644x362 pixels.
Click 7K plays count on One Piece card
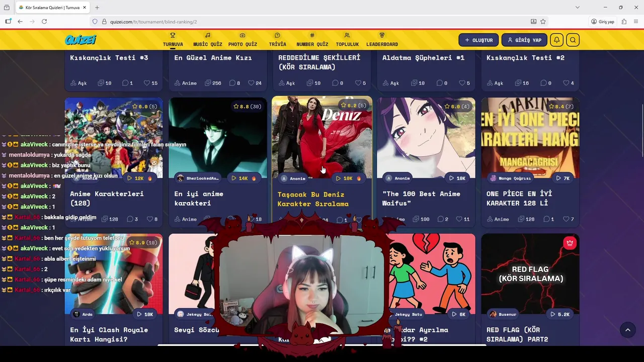coord(563,178)
